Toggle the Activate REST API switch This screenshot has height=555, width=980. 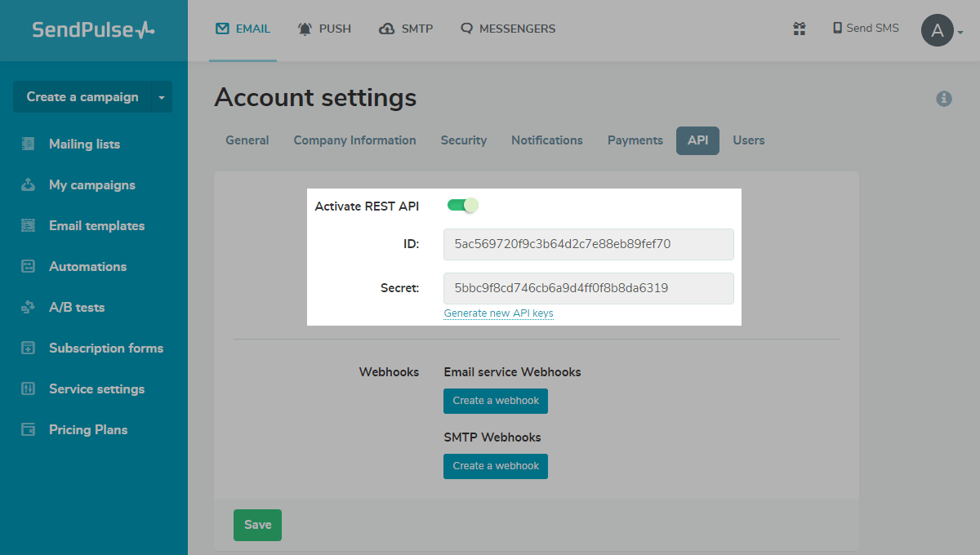click(462, 205)
